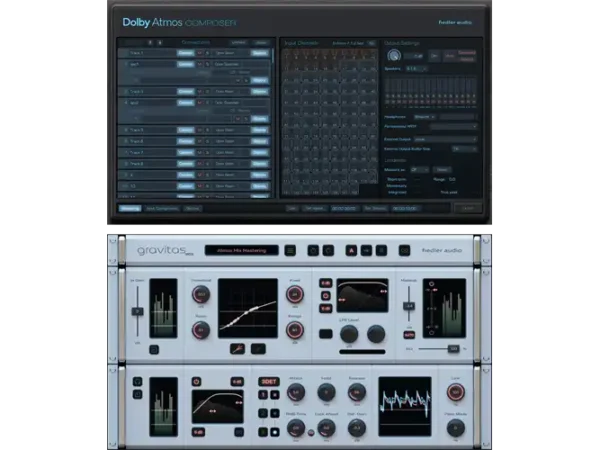
Task: Click the Det. Gain knob
Action: click(357, 428)
